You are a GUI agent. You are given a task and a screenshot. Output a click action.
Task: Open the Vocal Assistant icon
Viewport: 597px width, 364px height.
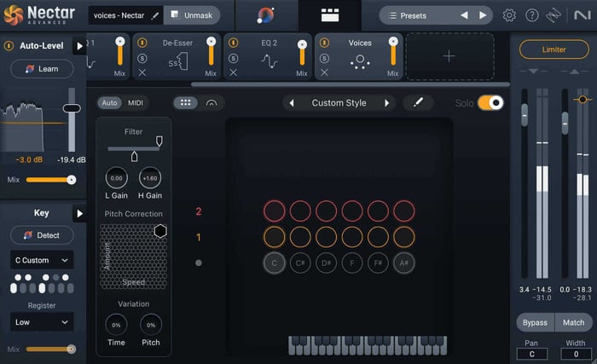(x=266, y=15)
